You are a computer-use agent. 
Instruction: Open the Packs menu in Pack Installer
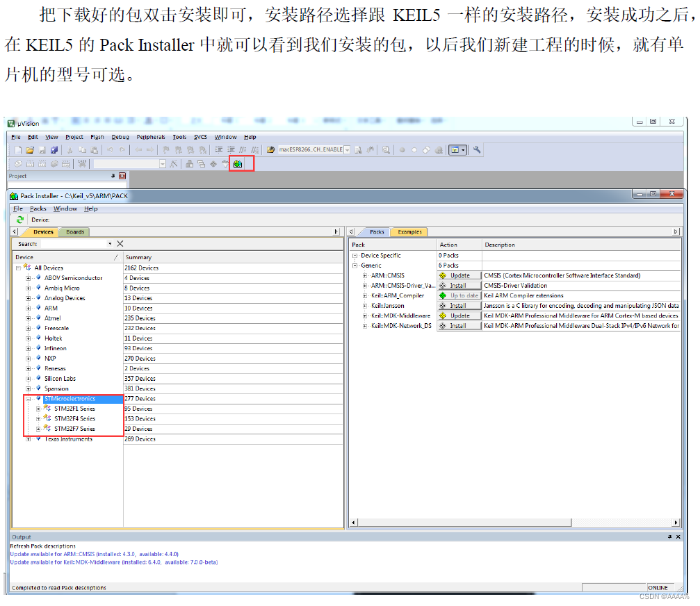(38, 208)
